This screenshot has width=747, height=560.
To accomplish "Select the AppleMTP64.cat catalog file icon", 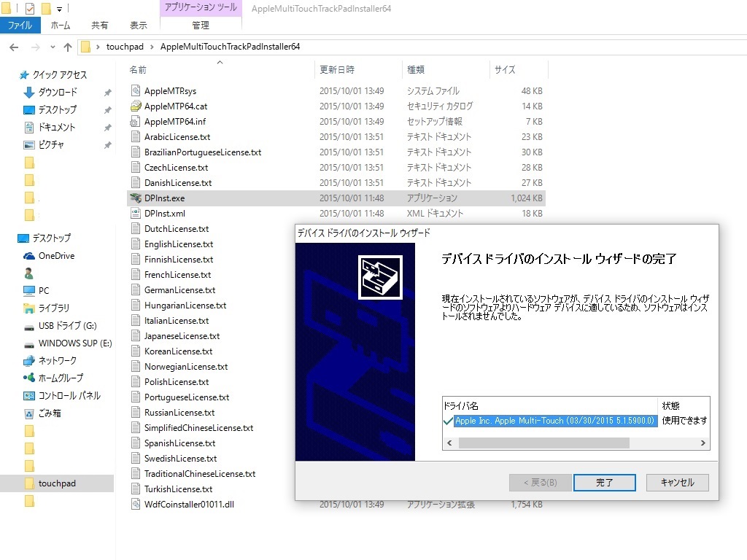I will click(x=136, y=106).
